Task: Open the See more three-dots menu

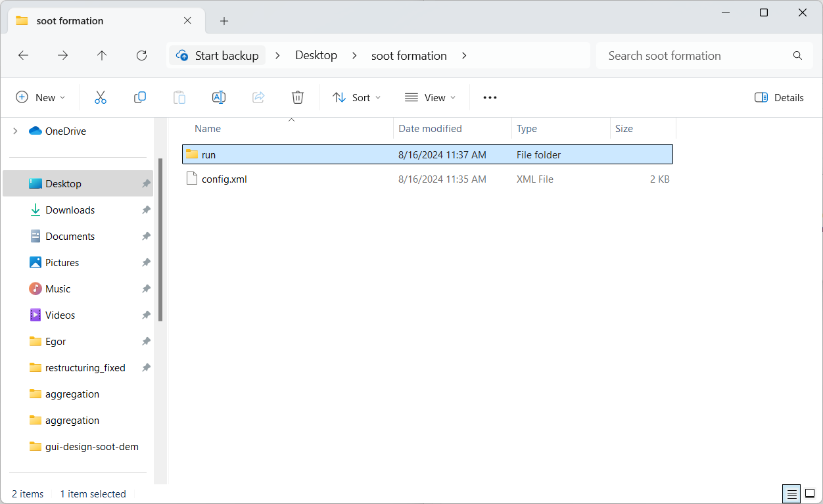Action: (x=490, y=97)
